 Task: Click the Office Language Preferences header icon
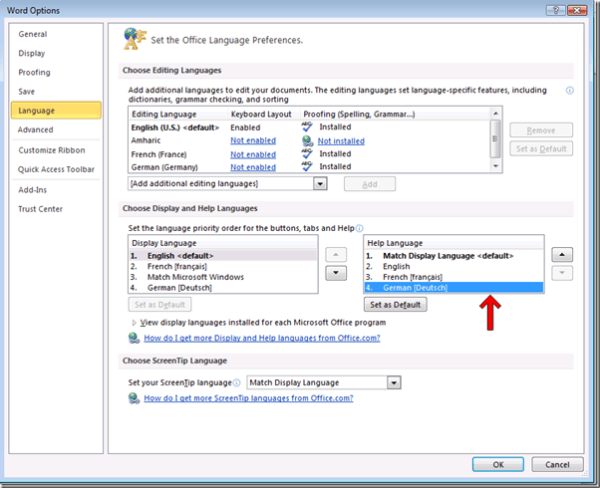(135, 39)
